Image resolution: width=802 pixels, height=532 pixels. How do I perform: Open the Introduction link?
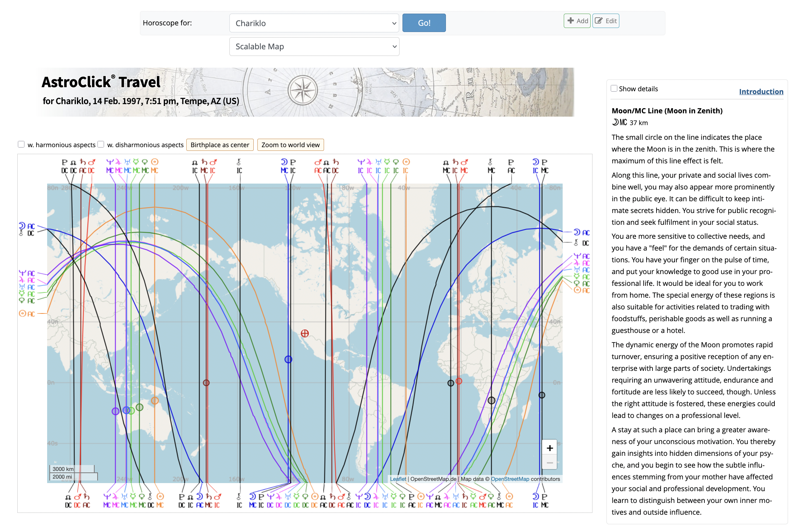(x=761, y=92)
